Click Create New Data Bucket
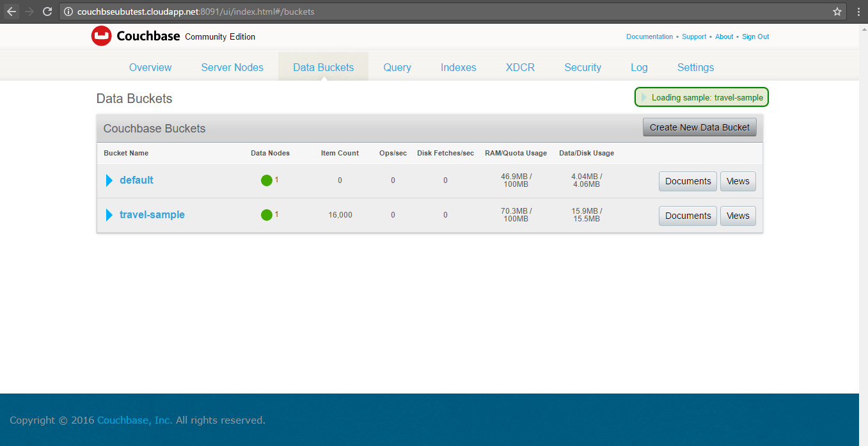The image size is (868, 446). [x=699, y=127]
